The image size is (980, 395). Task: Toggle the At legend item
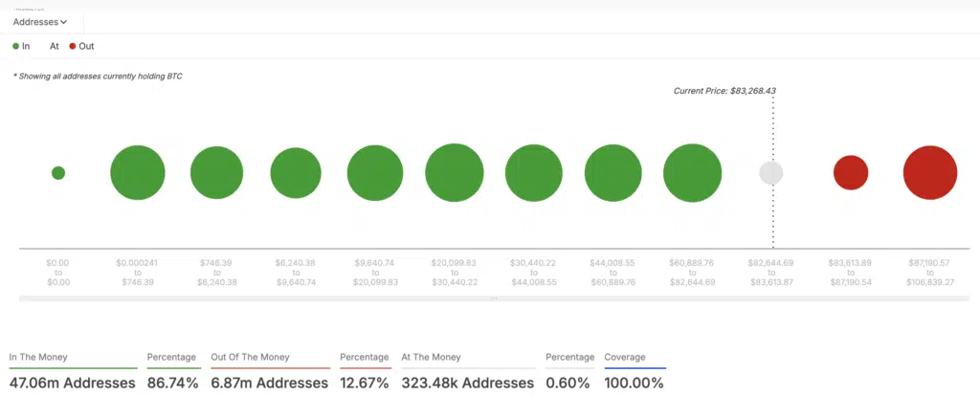[x=55, y=46]
